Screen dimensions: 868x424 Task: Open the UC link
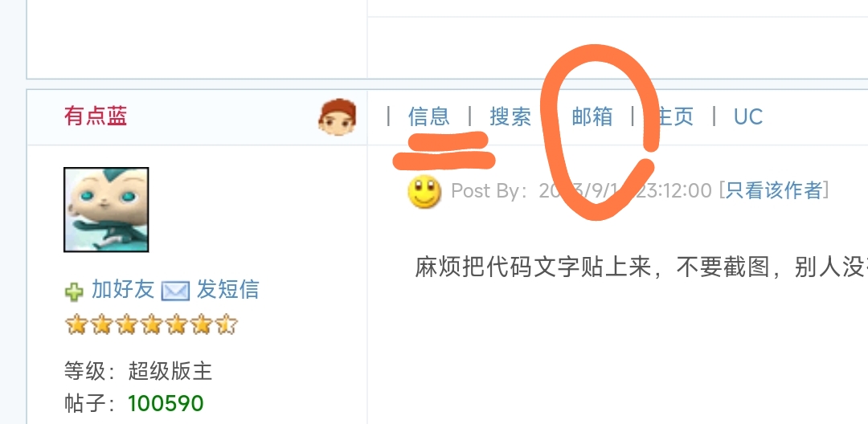tap(748, 116)
